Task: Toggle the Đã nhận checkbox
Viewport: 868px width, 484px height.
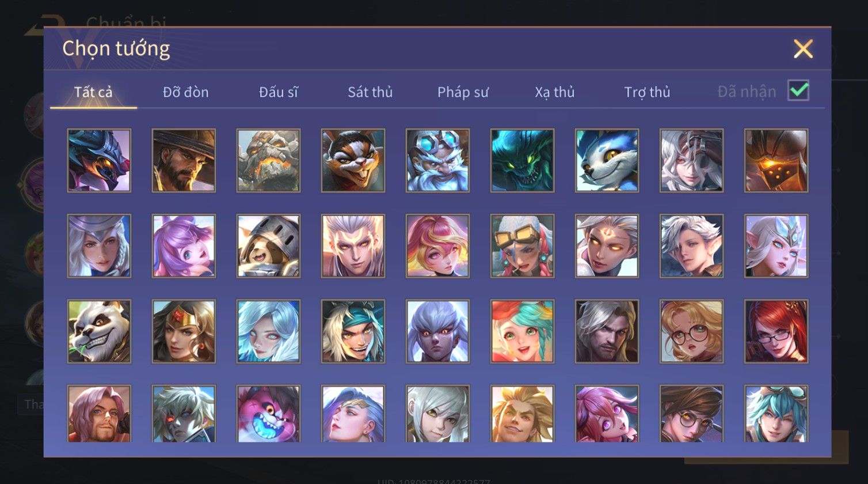Action: click(798, 91)
